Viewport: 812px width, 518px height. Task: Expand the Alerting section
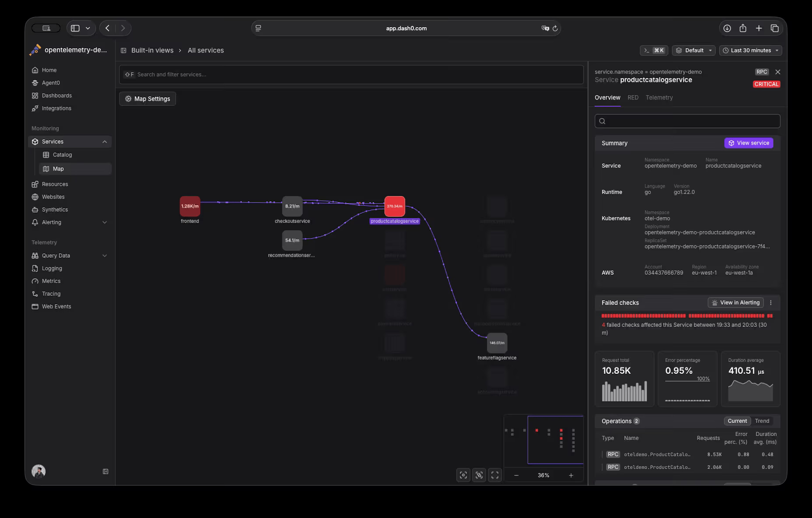(105, 222)
